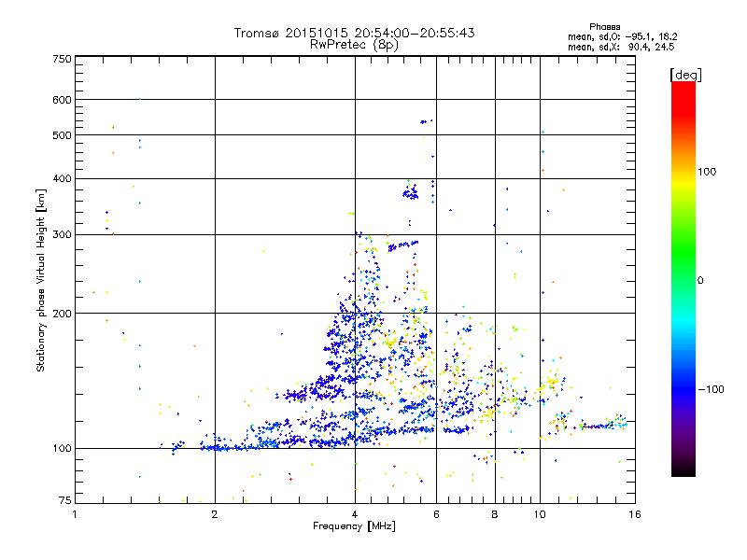
Task: Click the x-axis '4' tick label
Action: [x=355, y=514]
